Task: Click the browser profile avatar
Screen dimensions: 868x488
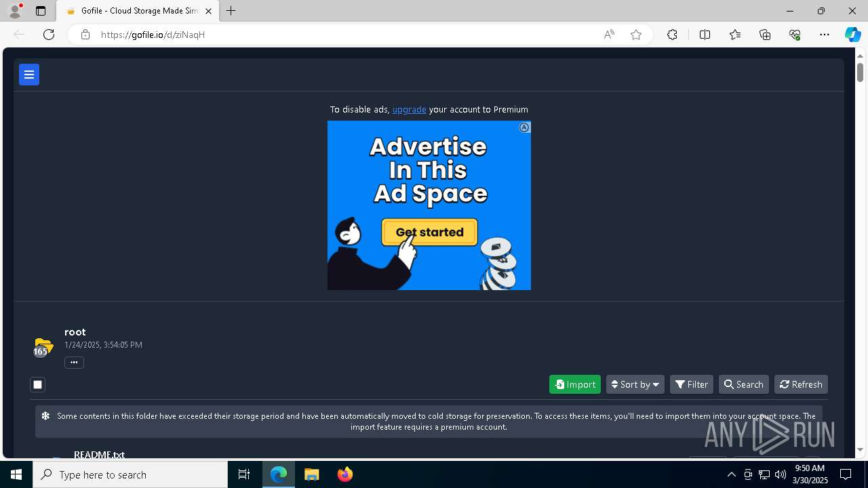Action: click(x=14, y=11)
